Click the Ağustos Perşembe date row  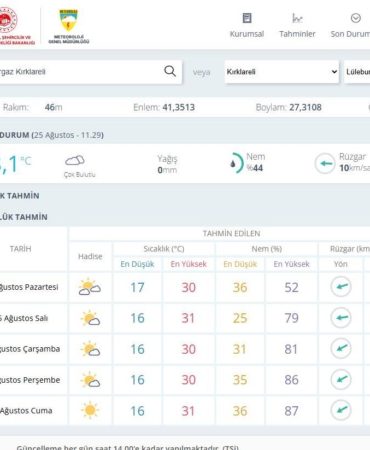(30, 380)
